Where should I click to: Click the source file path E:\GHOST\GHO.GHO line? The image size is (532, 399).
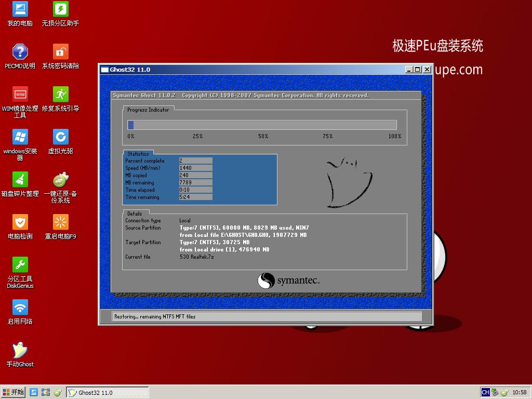point(243,235)
